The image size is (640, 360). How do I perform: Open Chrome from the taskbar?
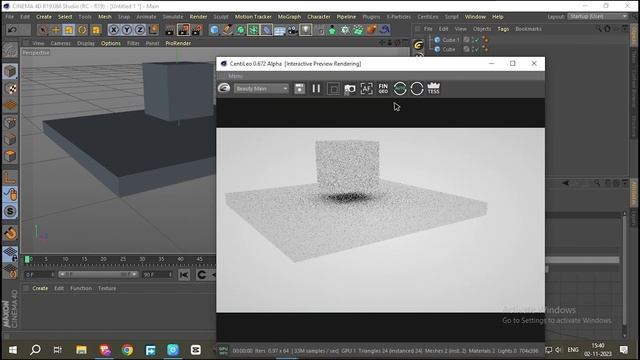coord(127,350)
